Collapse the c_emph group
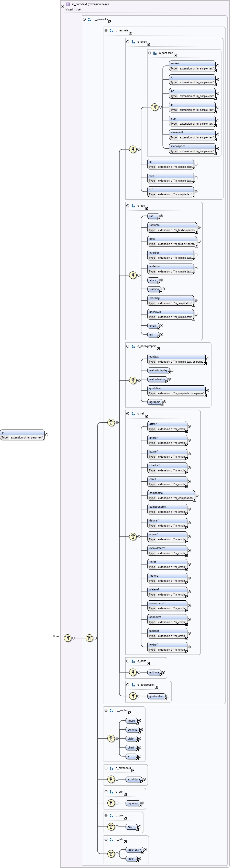The image size is (234, 868). coord(128,42)
